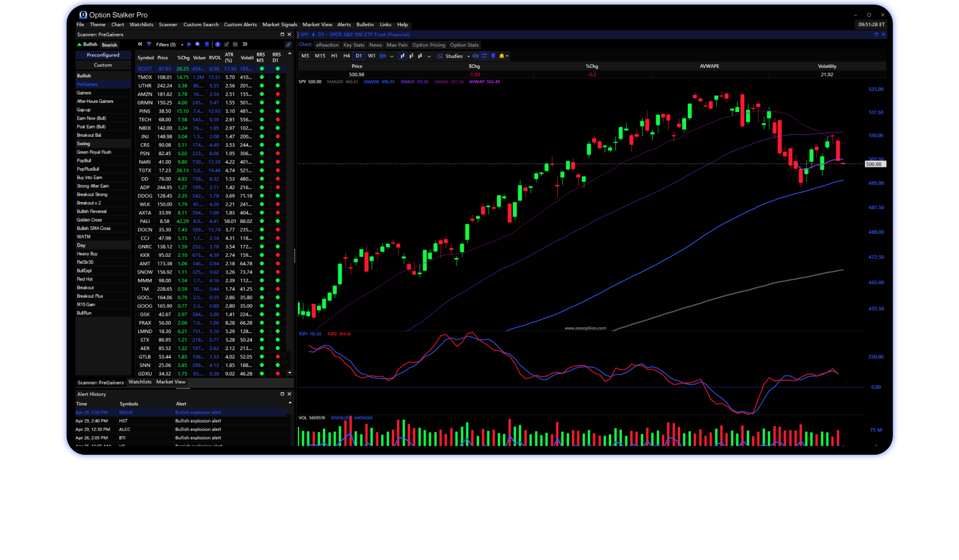
Task: Click the Preconfigured button above the scanner list
Action: point(103,55)
